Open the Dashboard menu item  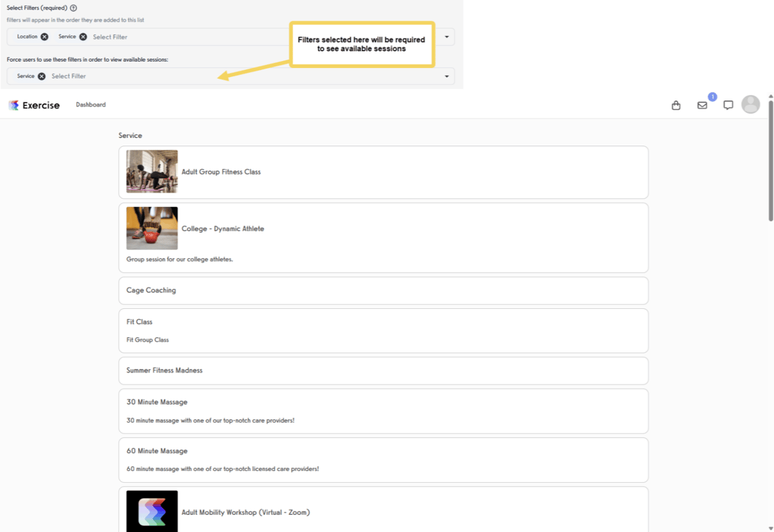[x=91, y=105]
